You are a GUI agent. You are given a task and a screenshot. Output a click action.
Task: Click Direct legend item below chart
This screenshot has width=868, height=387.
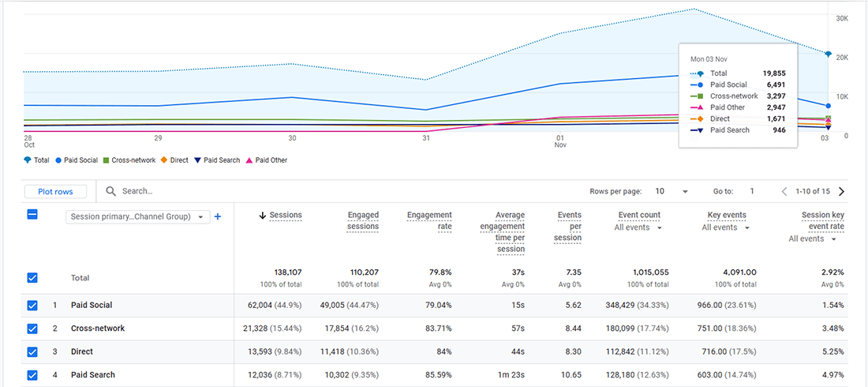(174, 160)
